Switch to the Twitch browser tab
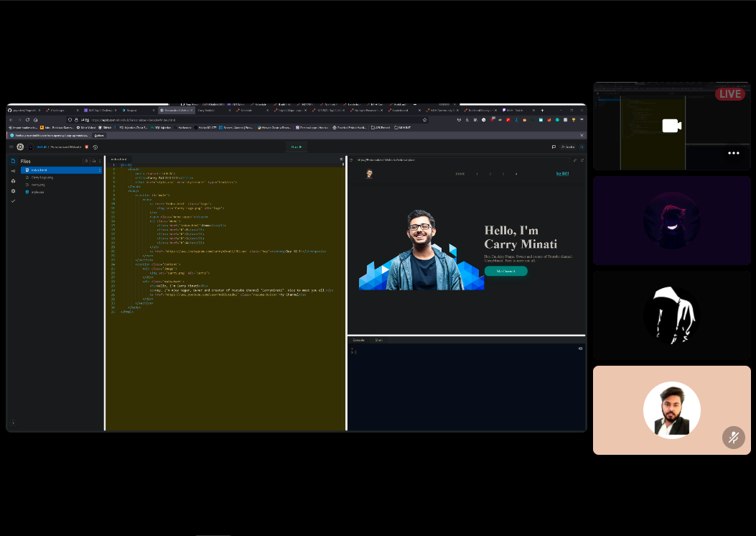Viewport: 756px width, 536px height. point(517,111)
